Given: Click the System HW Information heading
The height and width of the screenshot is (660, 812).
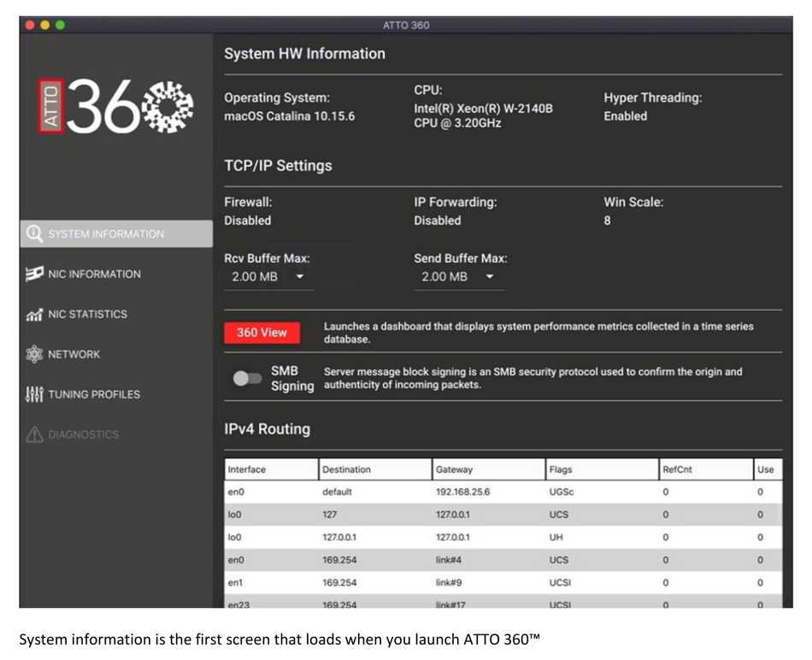Looking at the screenshot, I should [304, 54].
